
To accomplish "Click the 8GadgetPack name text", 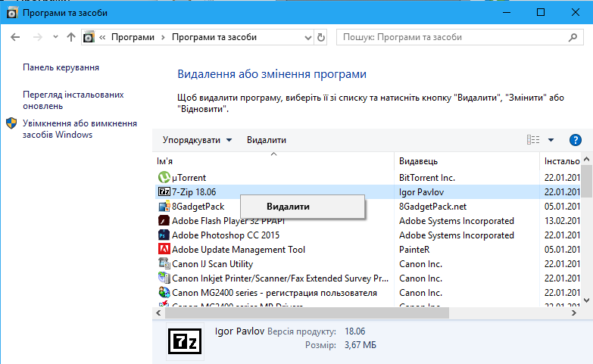I will point(198,207).
